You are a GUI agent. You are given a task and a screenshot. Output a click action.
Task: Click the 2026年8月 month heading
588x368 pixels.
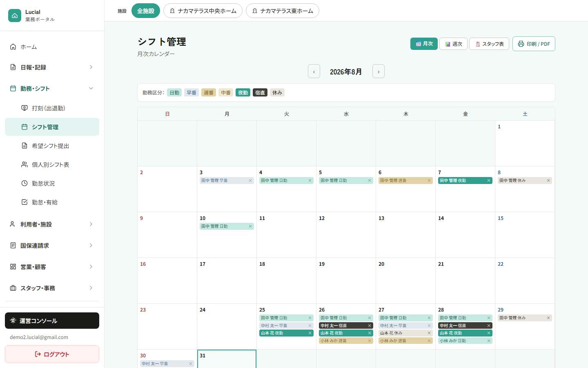point(346,72)
